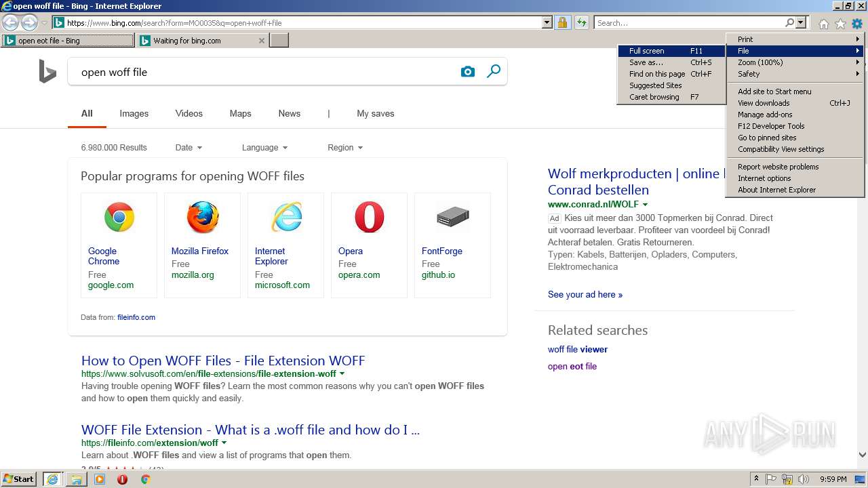
Task: Expand arrow next to fileinfo.com/extension/woff URL
Action: [224, 443]
